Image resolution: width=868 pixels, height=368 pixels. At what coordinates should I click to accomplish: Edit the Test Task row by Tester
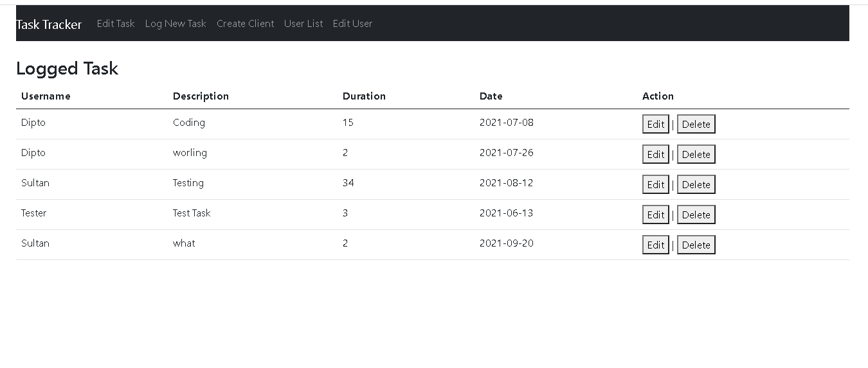[656, 215]
